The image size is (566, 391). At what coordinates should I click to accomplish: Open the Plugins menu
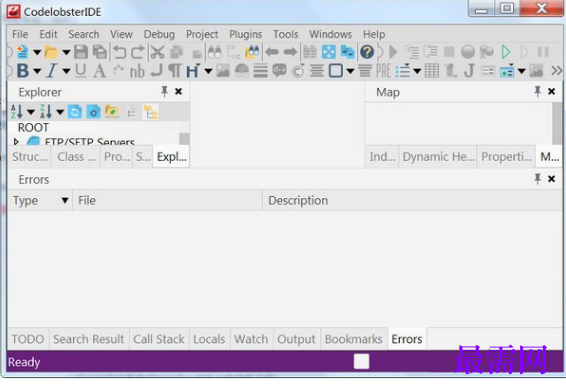click(x=245, y=34)
